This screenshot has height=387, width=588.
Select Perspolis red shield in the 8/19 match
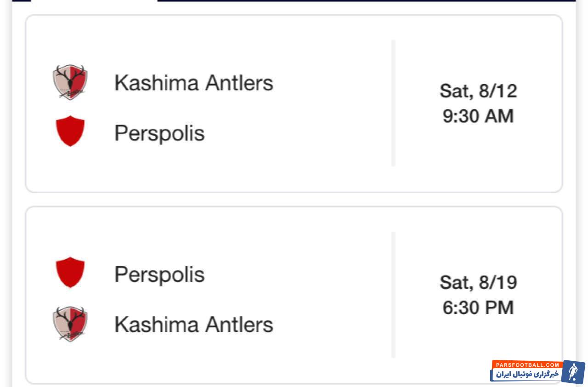(x=70, y=273)
